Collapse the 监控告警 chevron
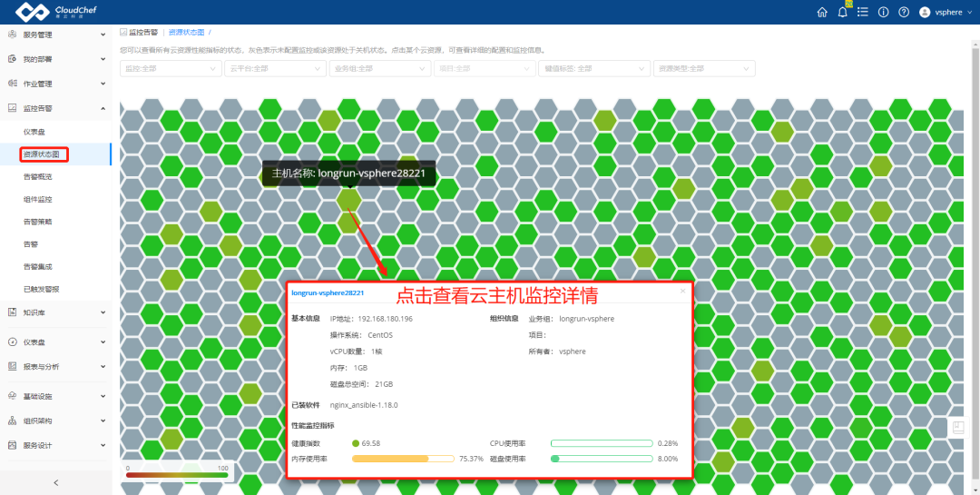Viewport: 980px width, 495px height. click(x=103, y=108)
